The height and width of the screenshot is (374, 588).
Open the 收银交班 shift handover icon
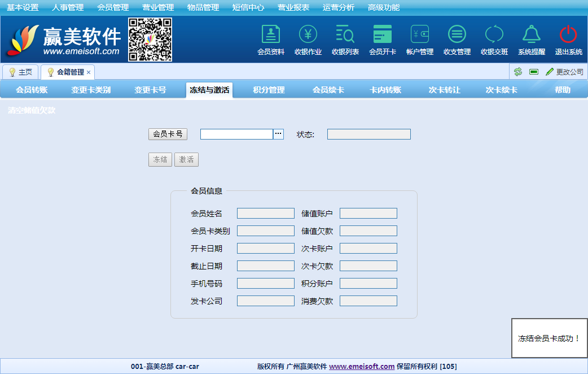[x=494, y=35]
